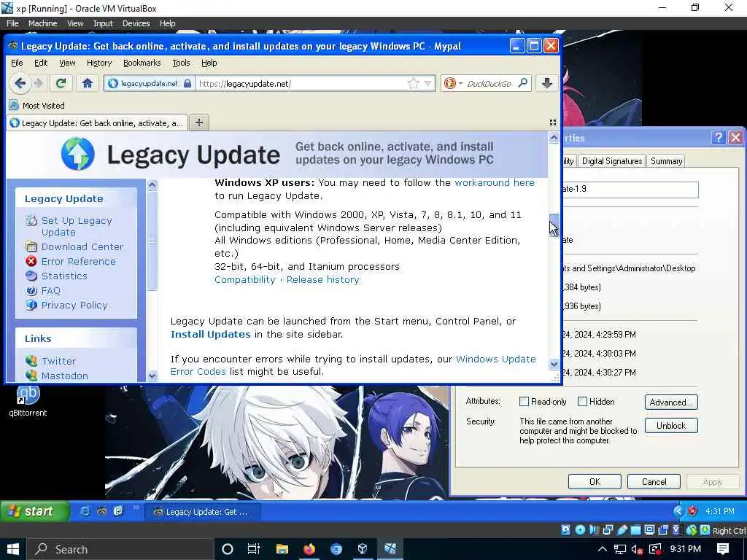This screenshot has height=560, width=747.
Task: Switch to the Summary tab in Properties
Action: point(666,161)
